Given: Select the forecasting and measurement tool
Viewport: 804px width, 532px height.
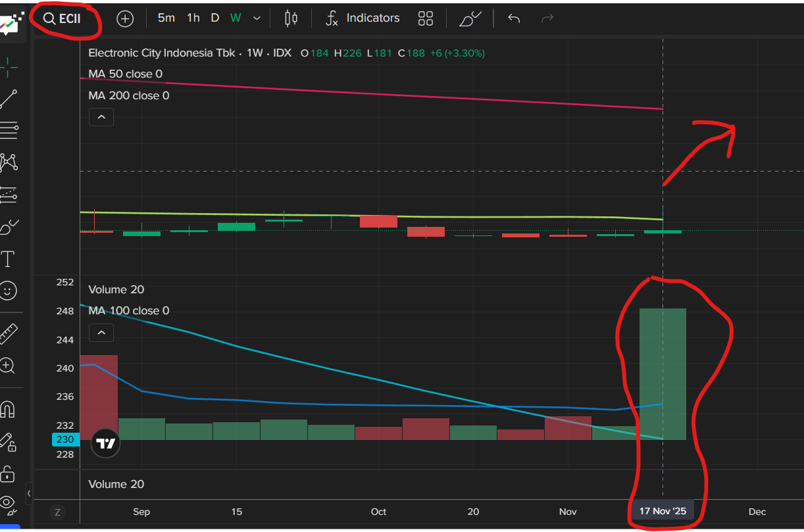Looking at the screenshot, I should (x=9, y=195).
